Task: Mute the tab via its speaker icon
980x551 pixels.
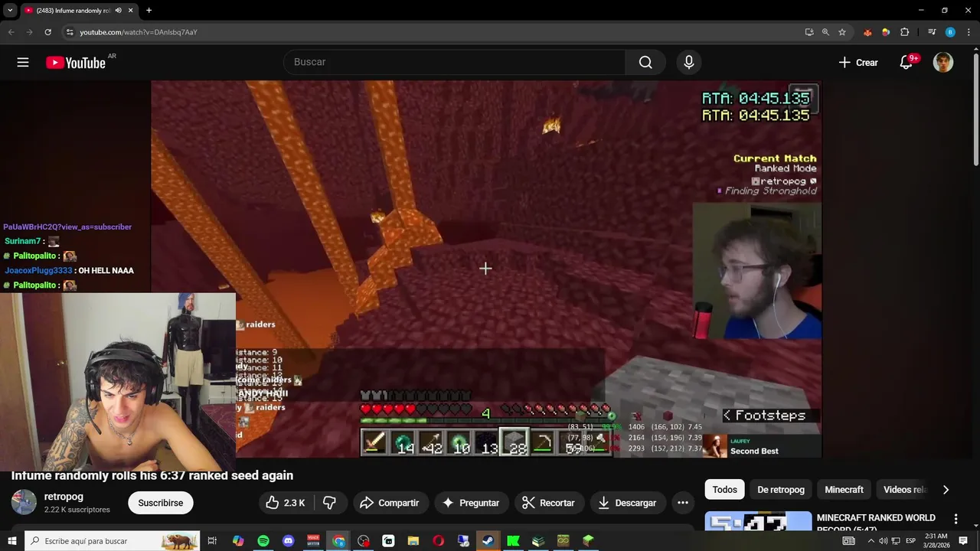Action: tap(118, 11)
